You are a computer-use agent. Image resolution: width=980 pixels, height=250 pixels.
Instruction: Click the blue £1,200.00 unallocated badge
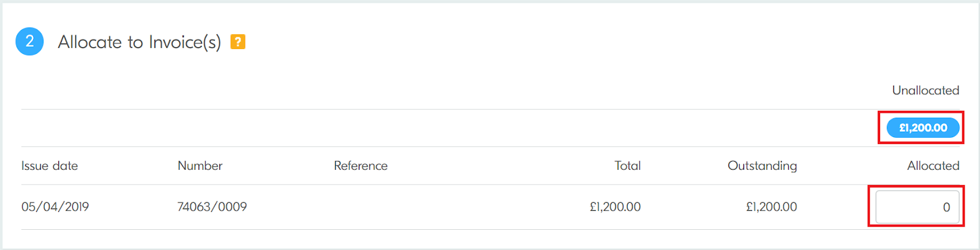coord(922,128)
